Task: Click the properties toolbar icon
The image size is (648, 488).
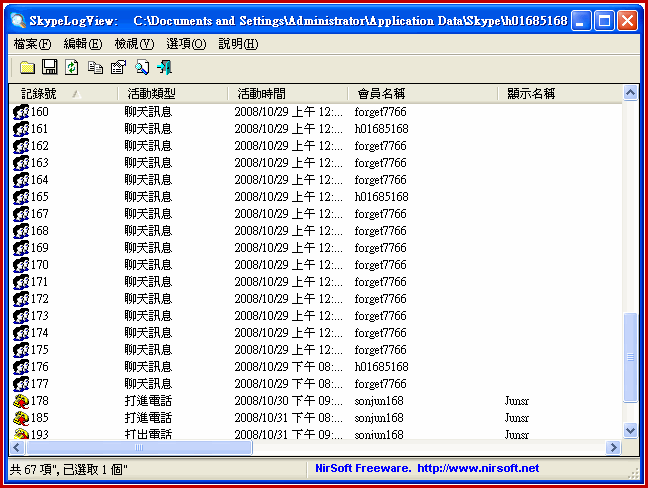Action: [x=117, y=67]
